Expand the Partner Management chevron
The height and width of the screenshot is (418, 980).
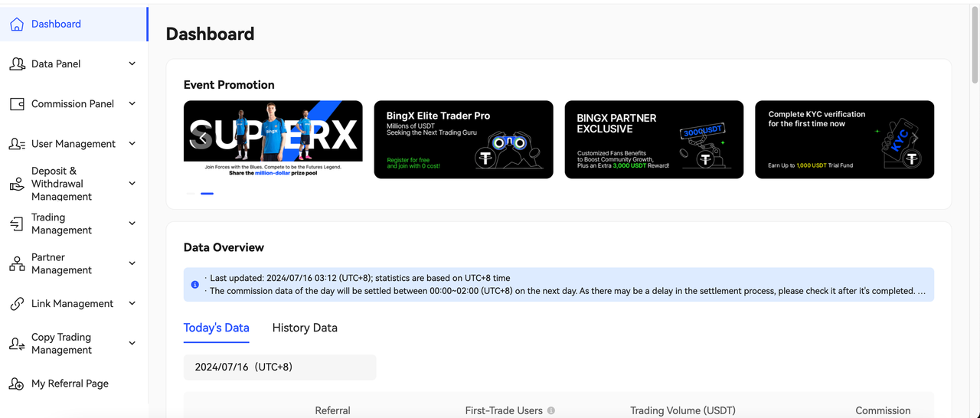coord(132,263)
